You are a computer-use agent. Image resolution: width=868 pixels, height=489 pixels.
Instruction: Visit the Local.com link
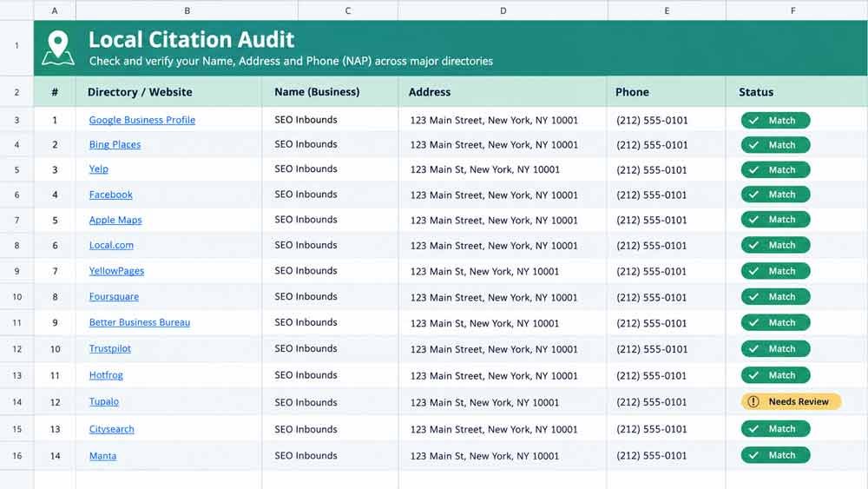(x=111, y=245)
